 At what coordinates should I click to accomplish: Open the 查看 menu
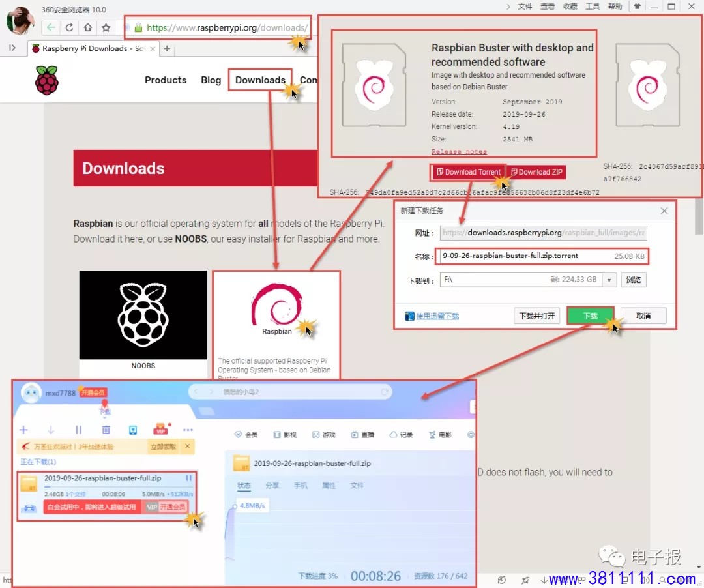548,7
